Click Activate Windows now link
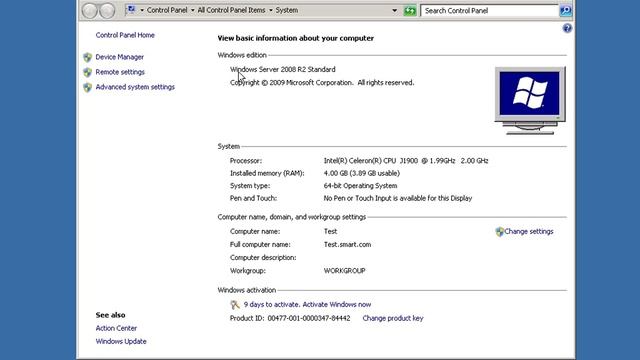 (337, 304)
